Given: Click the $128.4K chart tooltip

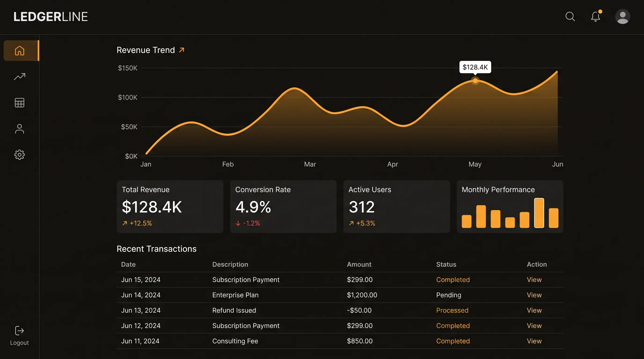Looking at the screenshot, I should (475, 67).
